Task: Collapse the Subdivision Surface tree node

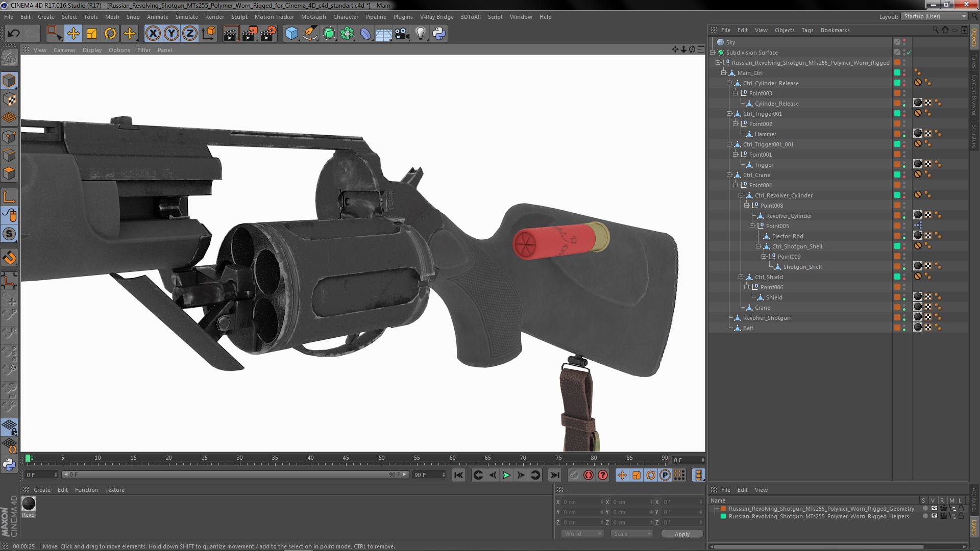Action: point(713,53)
